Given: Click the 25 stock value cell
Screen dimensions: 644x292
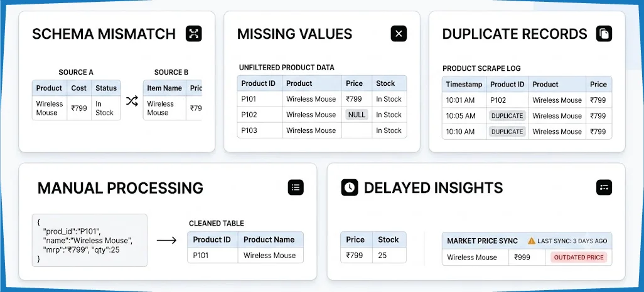Looking at the screenshot, I should tap(389, 255).
